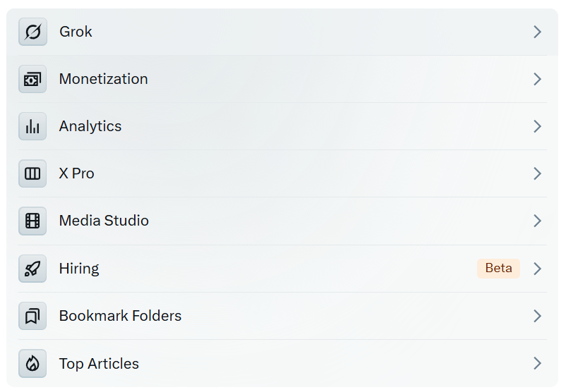Click the Media Studio row chevron
The width and height of the screenshot is (566, 392).
coord(538,221)
